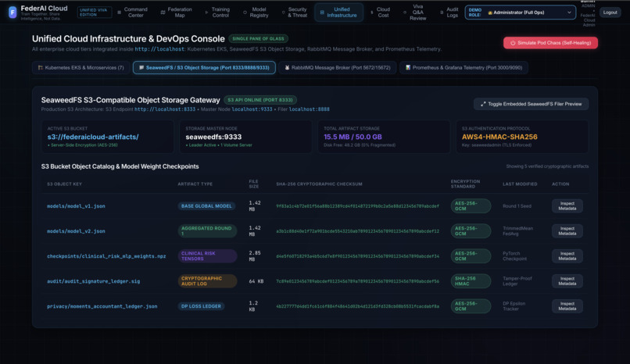Click the SHA-256 CRYPTOGRAPHIC CHECKSUM column header

point(319,184)
